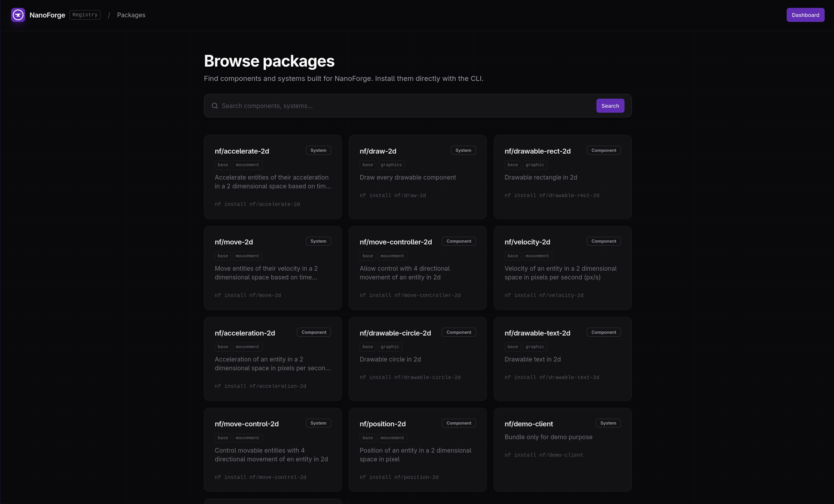Click System badge on nf/move-2d

[318, 241]
